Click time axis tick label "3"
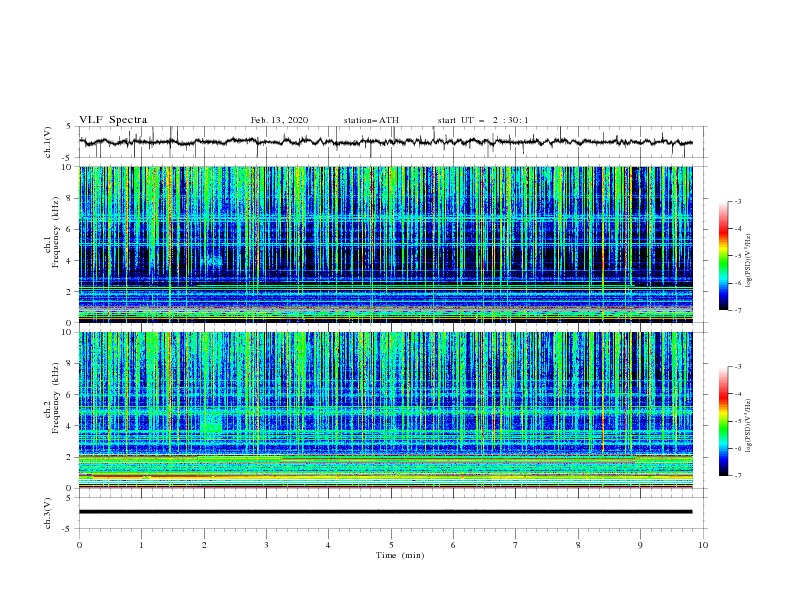The image size is (792, 612). pyautogui.click(x=266, y=545)
